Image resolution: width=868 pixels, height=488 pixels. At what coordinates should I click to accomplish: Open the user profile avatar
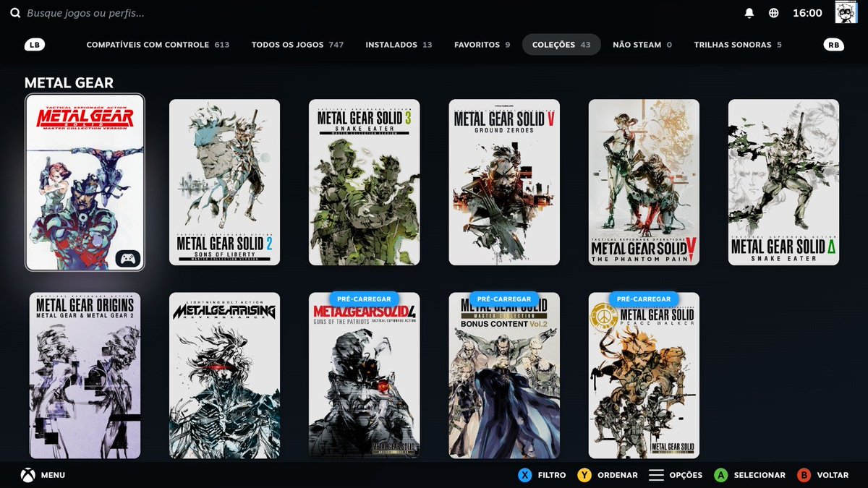click(x=846, y=12)
